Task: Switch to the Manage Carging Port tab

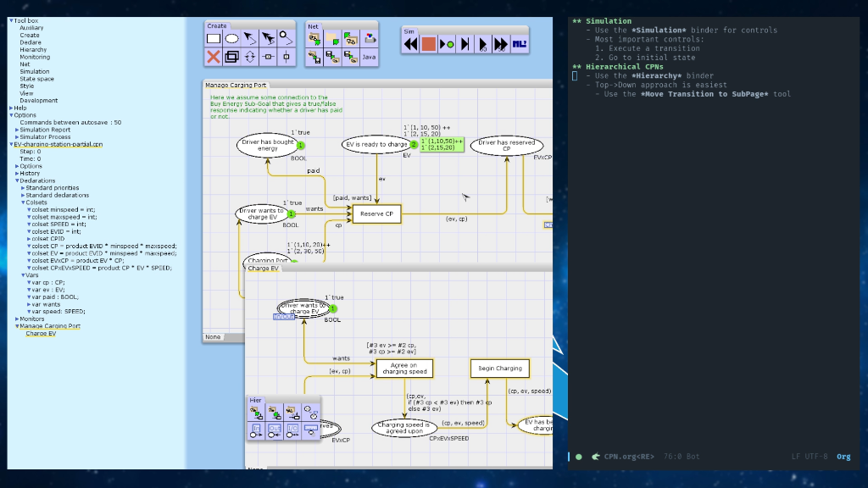Action: (x=236, y=86)
